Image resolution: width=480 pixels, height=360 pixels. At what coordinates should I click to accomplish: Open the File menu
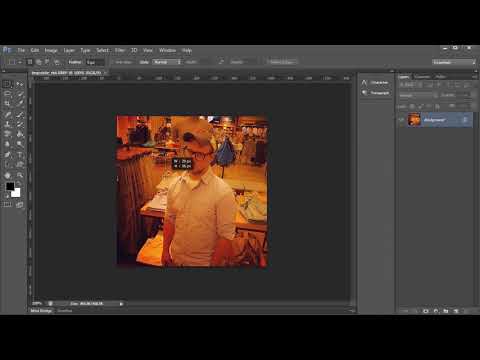(21, 50)
